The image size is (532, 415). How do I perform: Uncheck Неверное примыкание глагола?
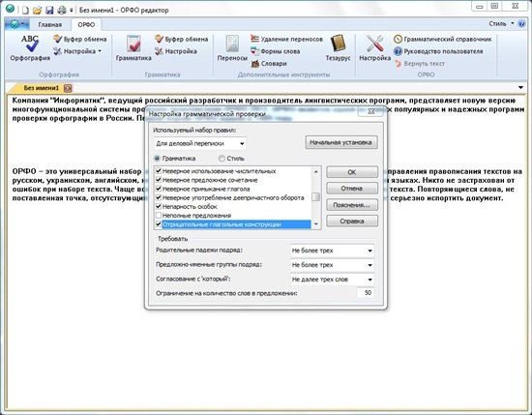coord(158,189)
